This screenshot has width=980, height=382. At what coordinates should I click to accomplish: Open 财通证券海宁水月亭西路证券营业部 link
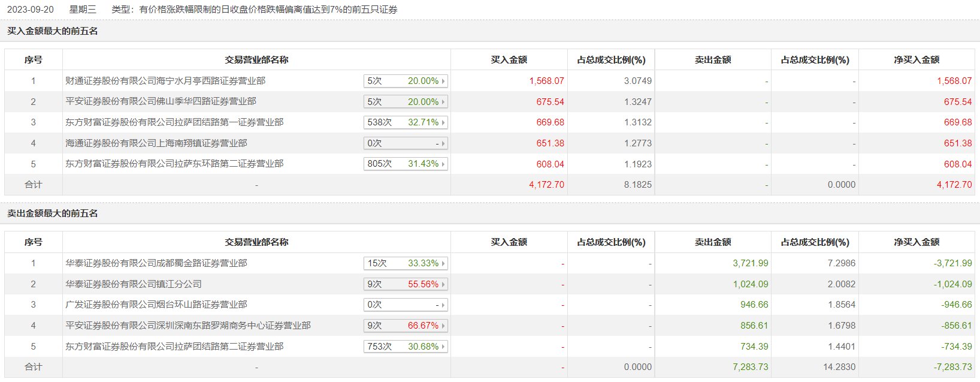click(165, 81)
